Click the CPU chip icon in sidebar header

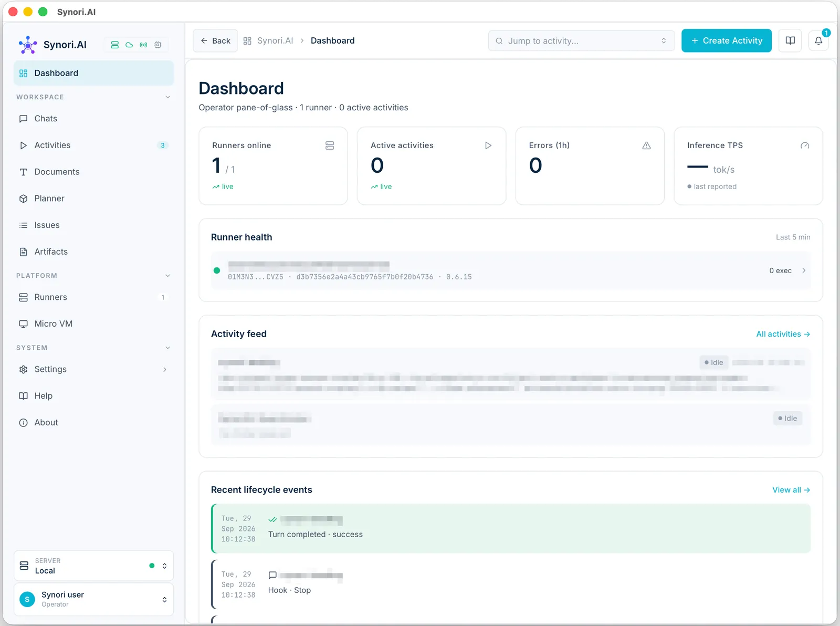[x=157, y=45]
